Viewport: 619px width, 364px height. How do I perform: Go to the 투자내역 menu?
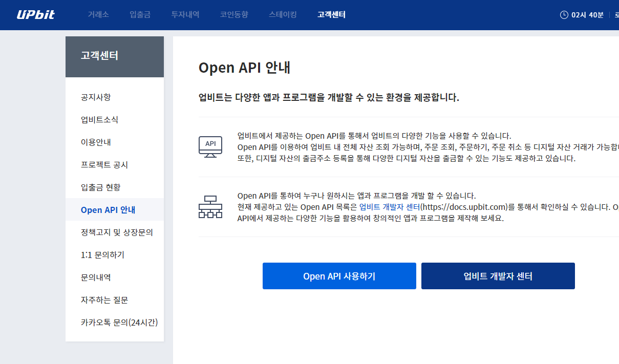(x=185, y=15)
